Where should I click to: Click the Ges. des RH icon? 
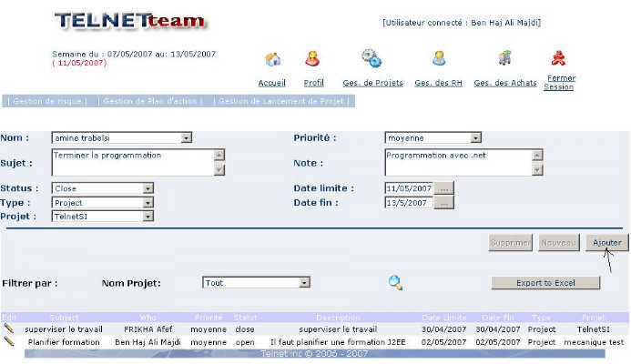tap(439, 60)
